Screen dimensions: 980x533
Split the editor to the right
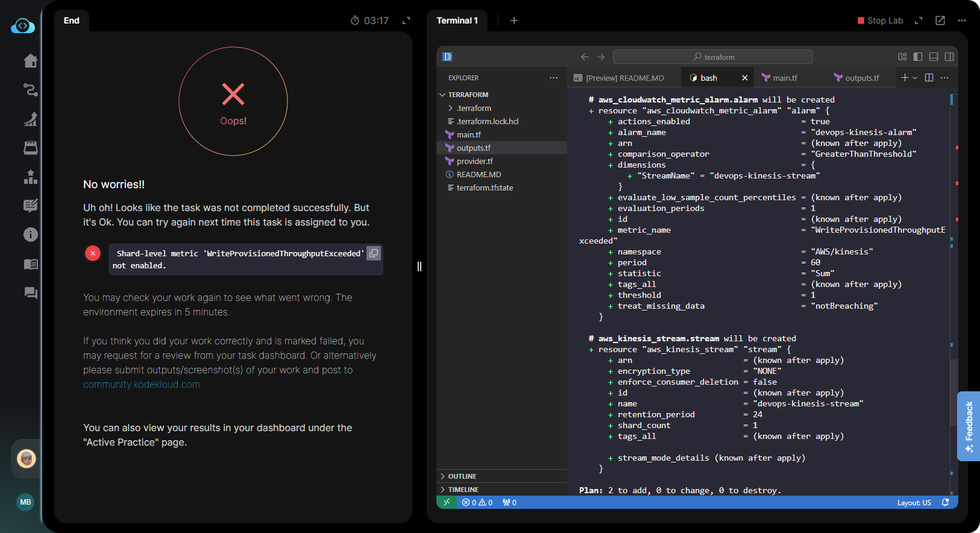point(929,78)
